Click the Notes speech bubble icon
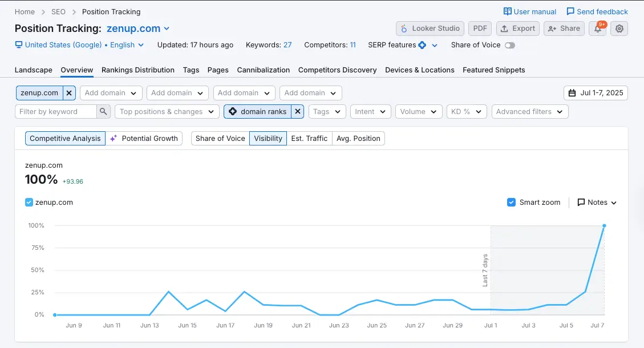644x348 pixels. (581, 202)
